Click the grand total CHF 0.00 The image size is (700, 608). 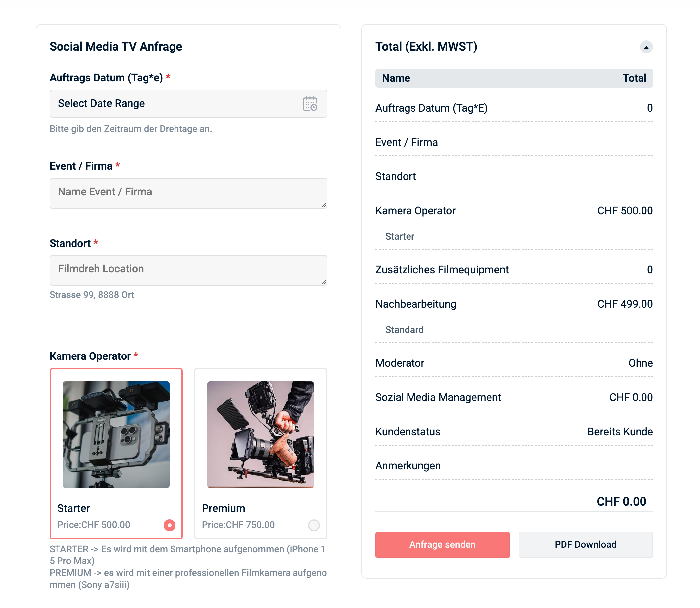[621, 501]
